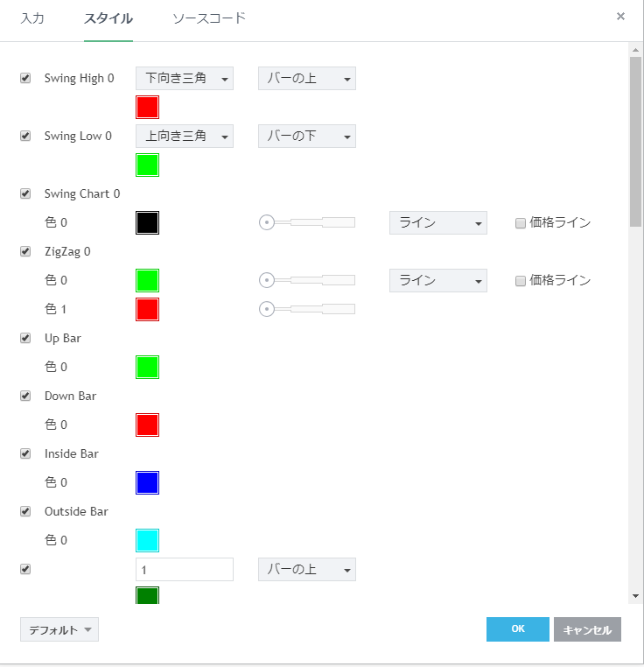Screen dimensions: 644x667
Task: Open the デフォルト defaults dropdown
Action: pyautogui.click(x=59, y=629)
